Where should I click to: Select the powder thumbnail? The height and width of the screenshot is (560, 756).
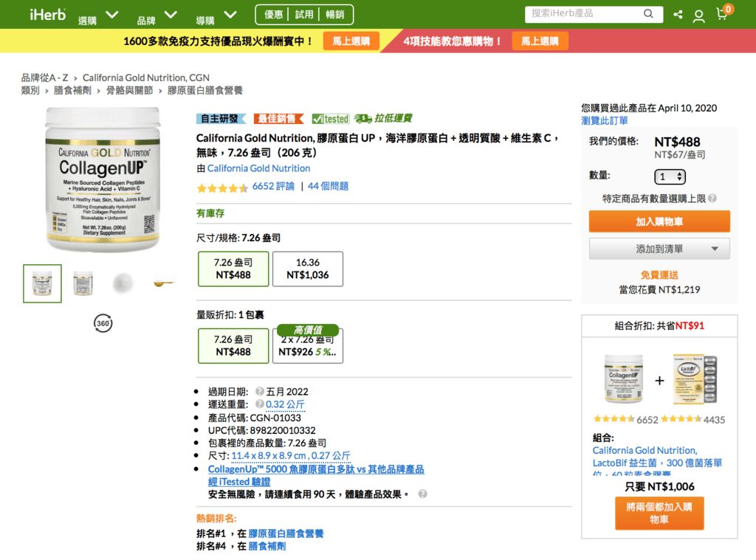tap(123, 283)
